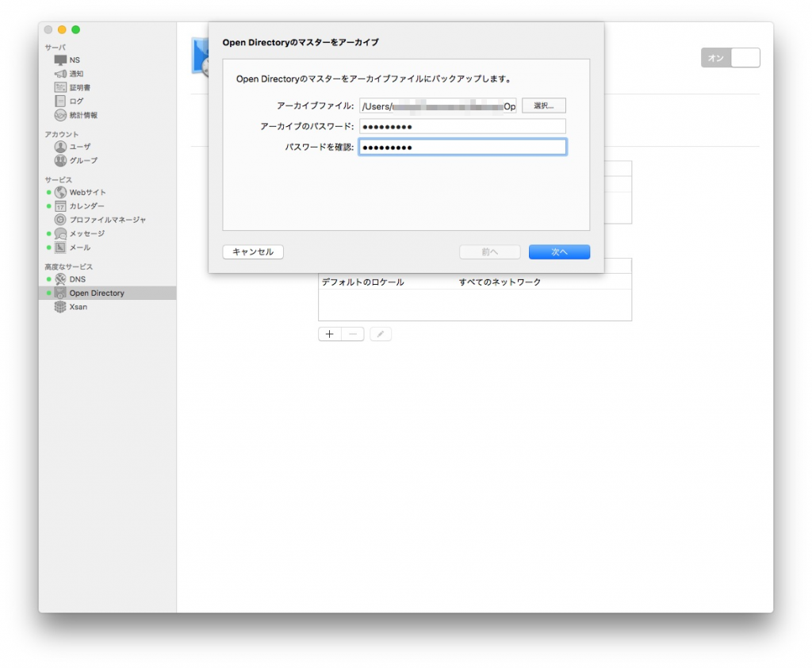Focus the アーカイブファイル path field
The image size is (812, 668).
click(x=438, y=106)
